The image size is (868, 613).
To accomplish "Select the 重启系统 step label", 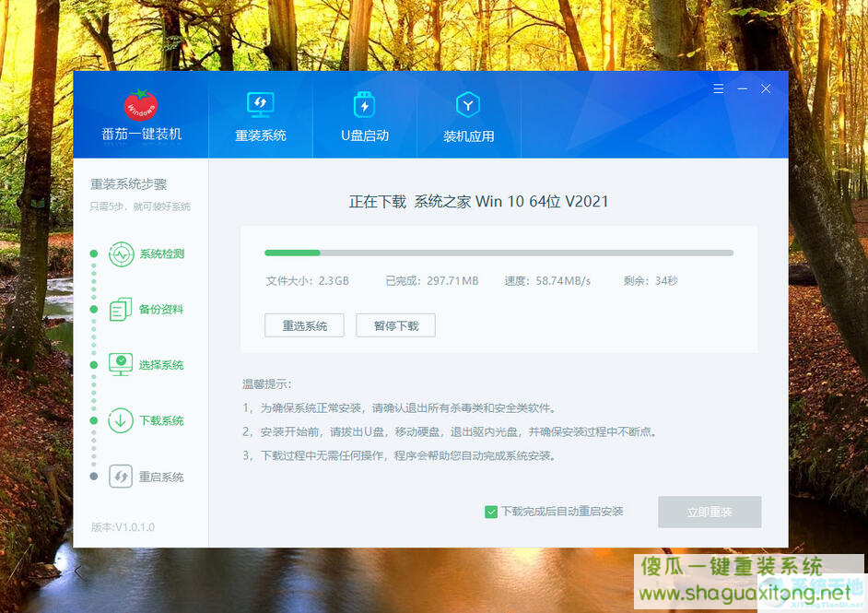I will pyautogui.click(x=161, y=477).
